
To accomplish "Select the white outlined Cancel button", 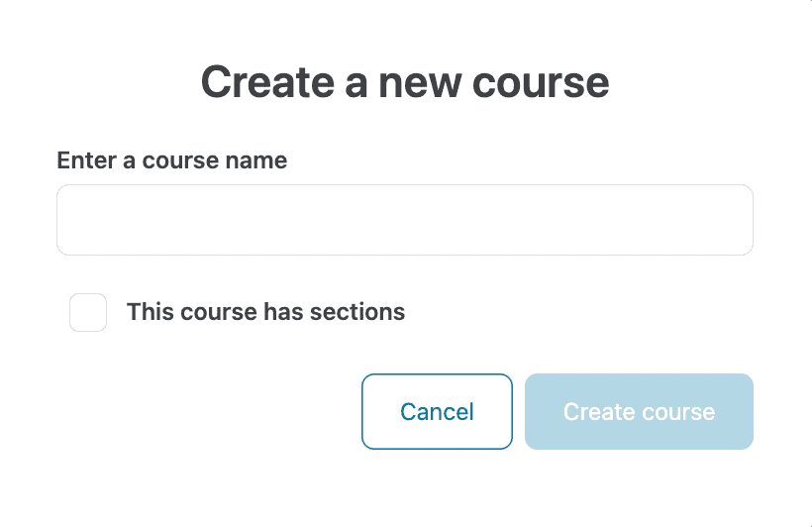I will click(437, 411).
